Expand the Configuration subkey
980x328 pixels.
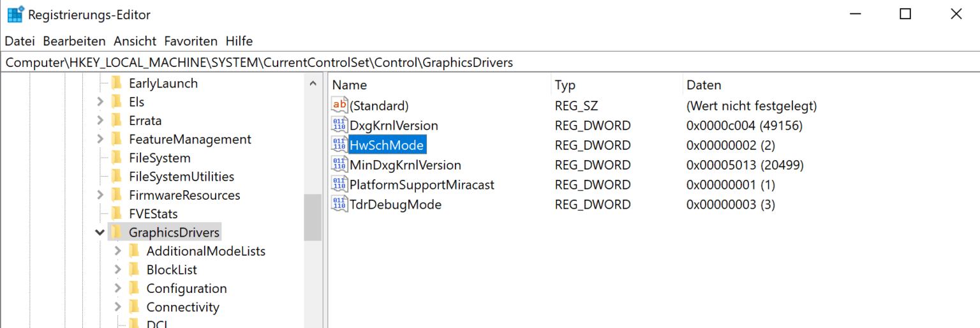click(x=117, y=288)
